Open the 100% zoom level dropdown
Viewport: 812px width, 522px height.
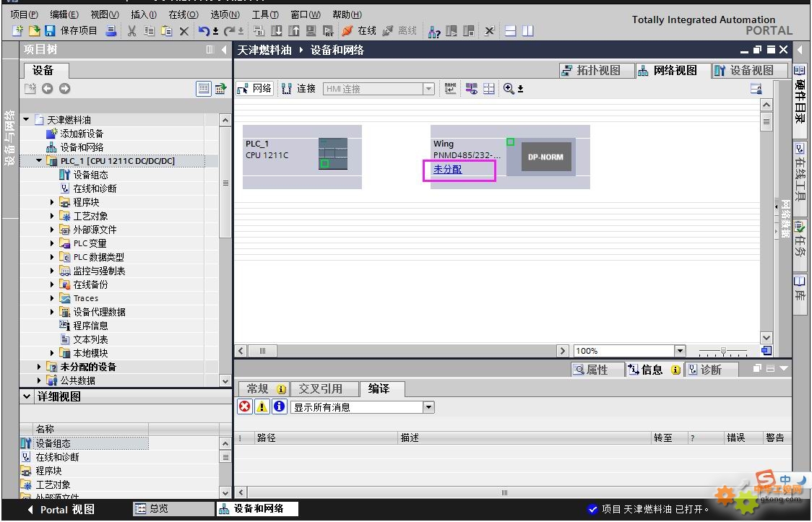coord(681,351)
